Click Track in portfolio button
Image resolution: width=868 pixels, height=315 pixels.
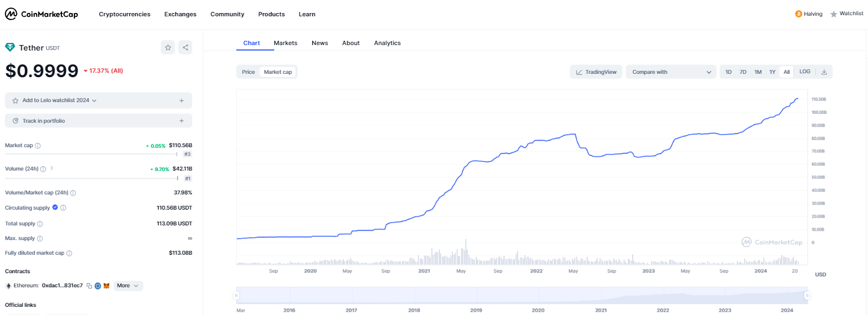point(98,121)
